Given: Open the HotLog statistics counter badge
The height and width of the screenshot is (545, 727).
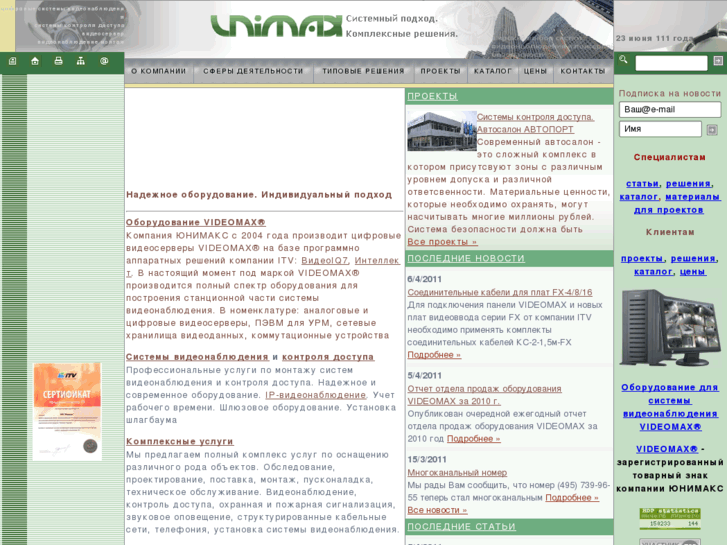Looking at the screenshot, I should (670, 519).
